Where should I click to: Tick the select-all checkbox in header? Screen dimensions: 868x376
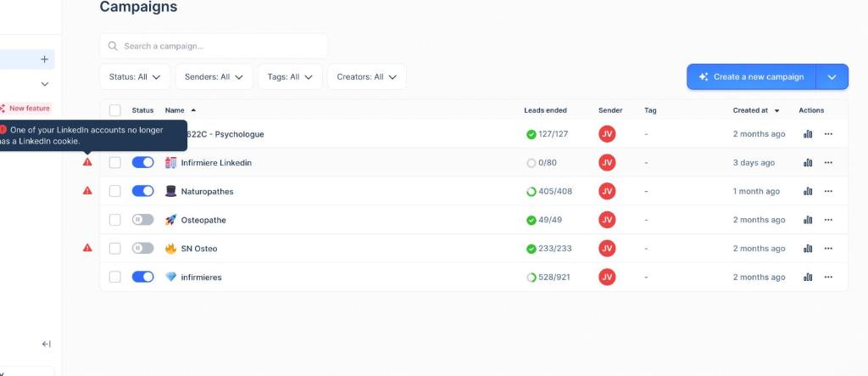(x=115, y=110)
